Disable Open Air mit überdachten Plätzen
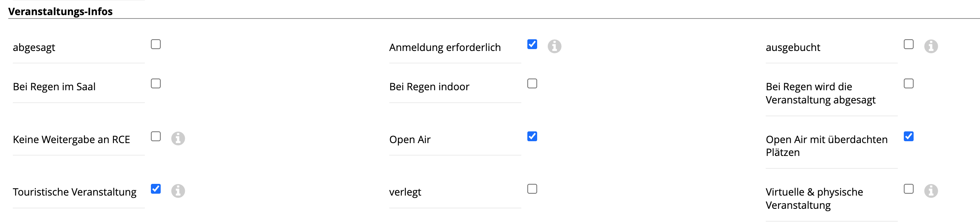This screenshot has height=222, width=980. tap(908, 137)
